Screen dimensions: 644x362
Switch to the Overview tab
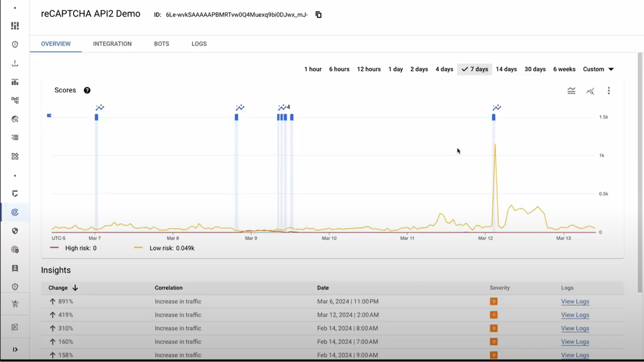[56, 44]
